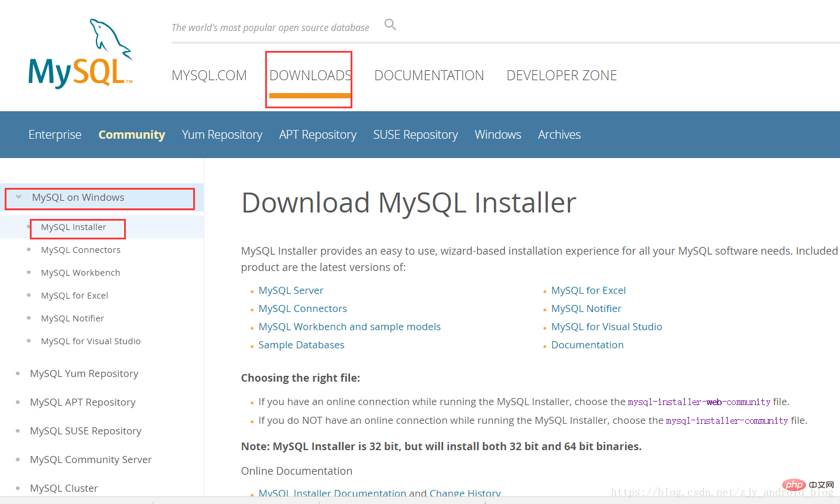Open MySQL for Visual Studio in sidebar
840x504 pixels.
pyautogui.click(x=91, y=341)
